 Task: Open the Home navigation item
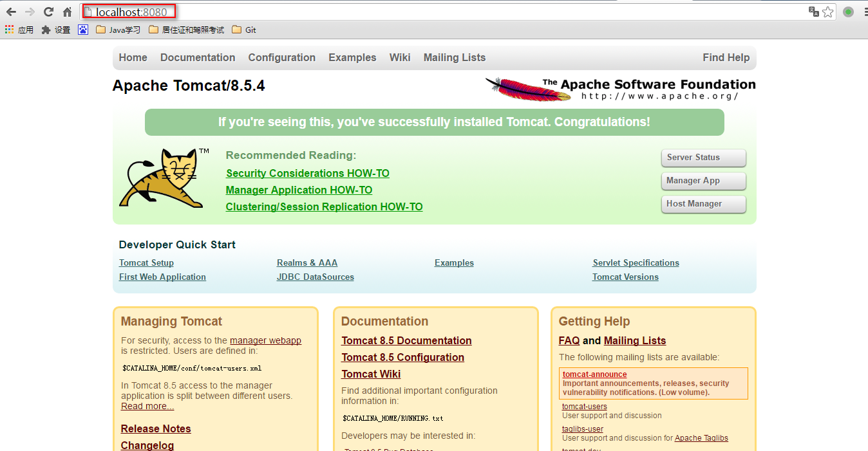133,57
